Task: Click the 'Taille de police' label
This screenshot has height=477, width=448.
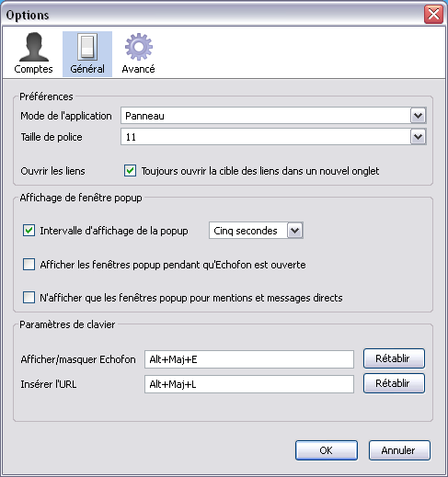Action: pos(52,137)
